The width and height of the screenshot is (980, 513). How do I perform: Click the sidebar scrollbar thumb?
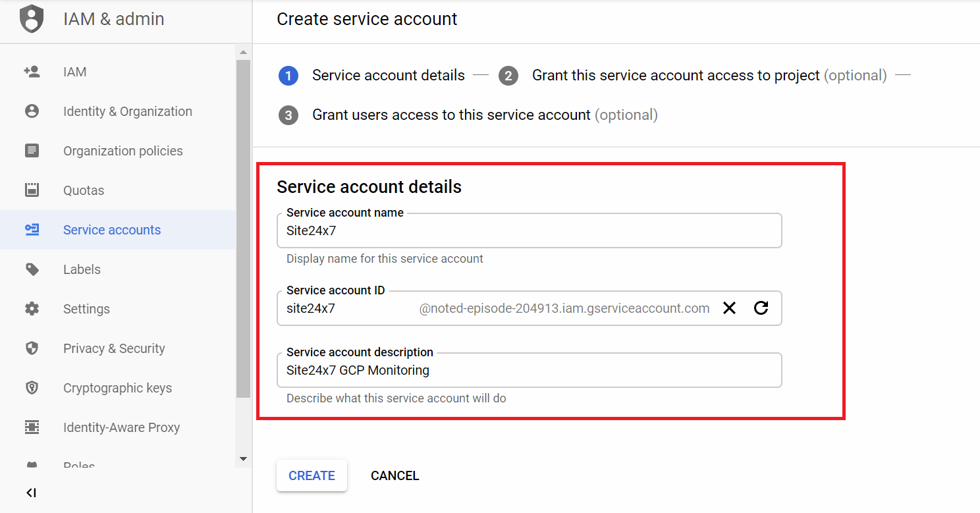tap(243, 229)
